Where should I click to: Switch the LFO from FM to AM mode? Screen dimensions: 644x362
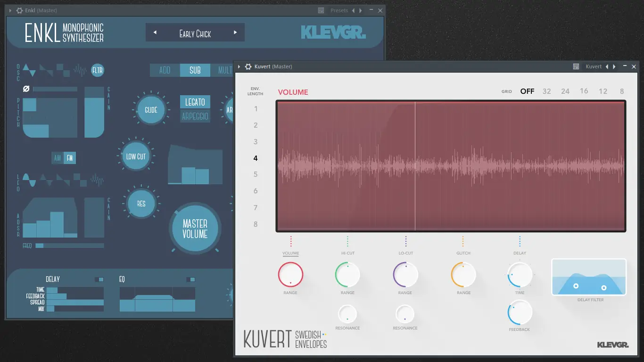pyautogui.click(x=57, y=158)
